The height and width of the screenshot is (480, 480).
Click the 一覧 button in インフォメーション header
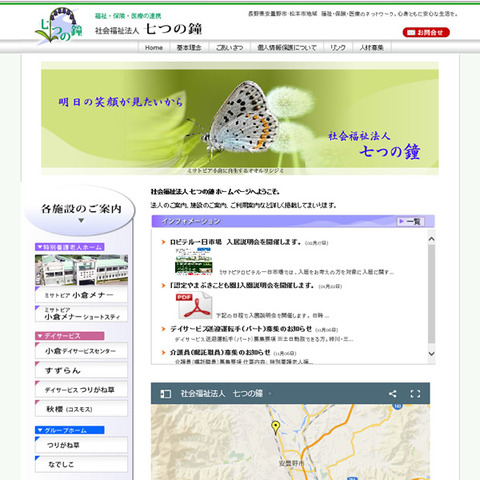tap(410, 222)
